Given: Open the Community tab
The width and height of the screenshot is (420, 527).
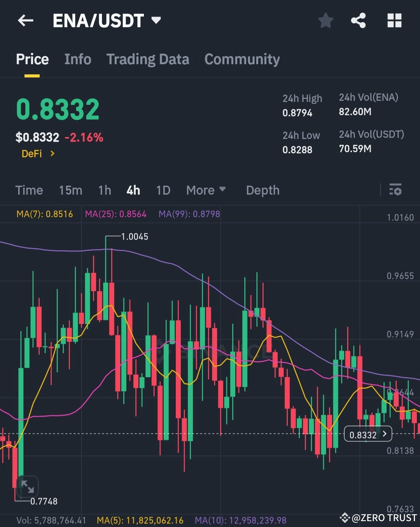Looking at the screenshot, I should (242, 59).
